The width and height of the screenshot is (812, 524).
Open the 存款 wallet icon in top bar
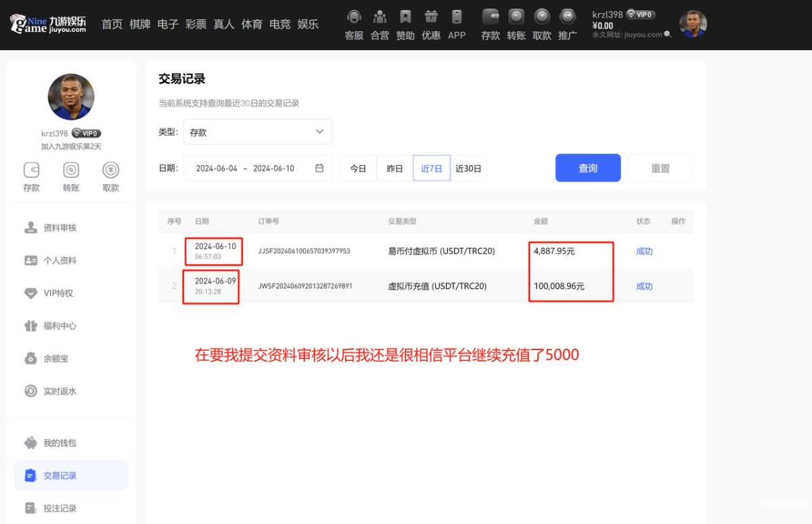click(491, 17)
